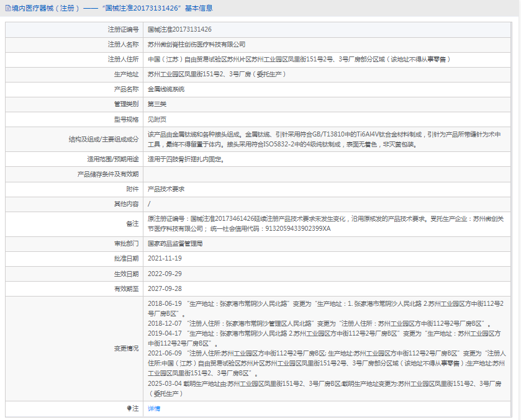
Task: Click the 附件 label
Action: pos(132,189)
